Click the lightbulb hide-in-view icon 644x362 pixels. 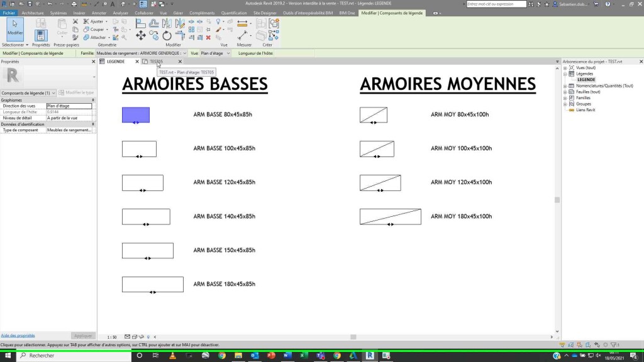pos(218,21)
